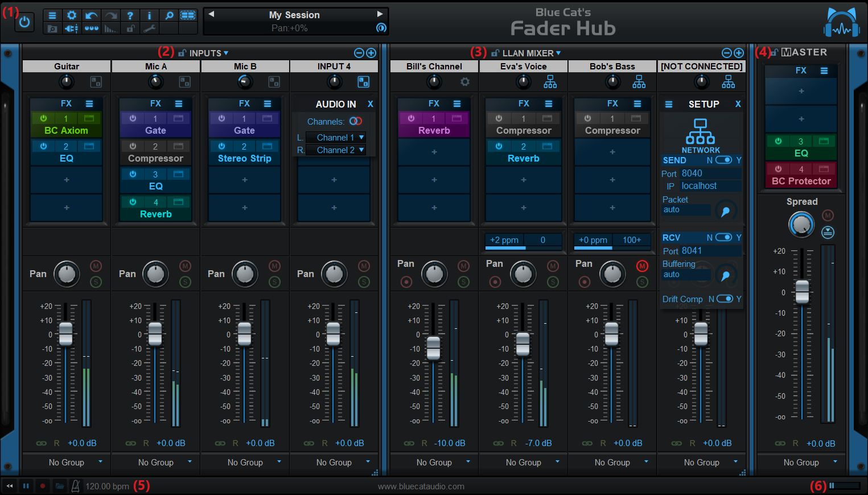Open audio input routing icon for Guitar
This screenshot has width=868, height=495.
(96, 82)
